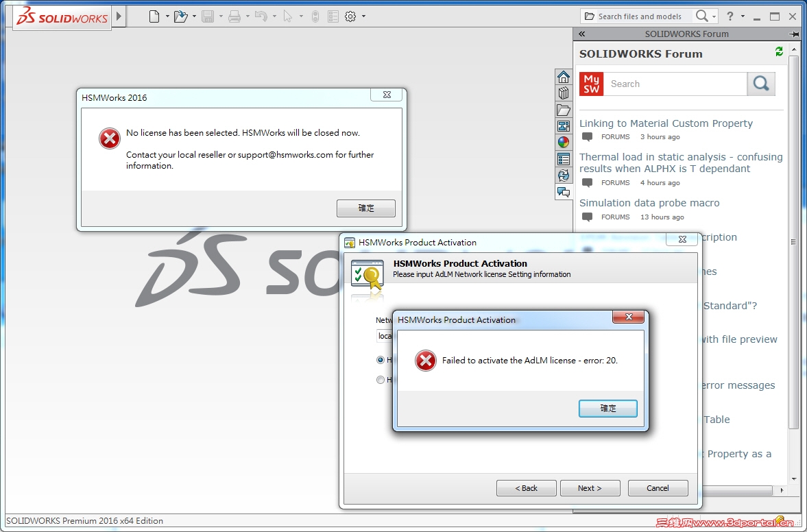Image resolution: width=807 pixels, height=532 pixels.
Task: Open the SOLIDWORKS Forum task pane tab
Action: click(x=564, y=193)
